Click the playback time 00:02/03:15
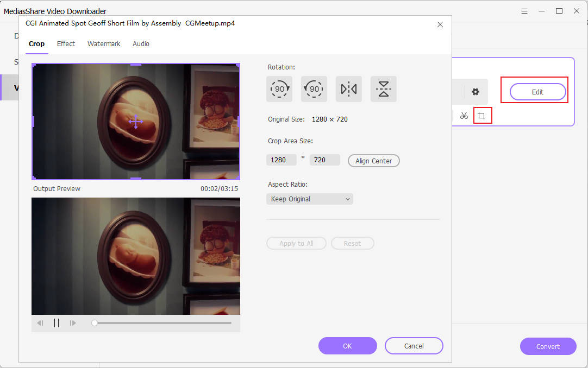 click(x=220, y=189)
